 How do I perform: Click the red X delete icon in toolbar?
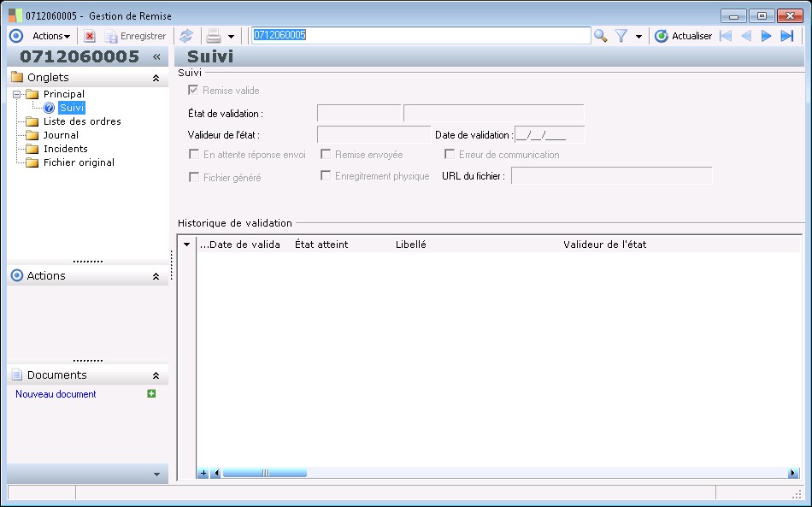pyautogui.click(x=90, y=36)
